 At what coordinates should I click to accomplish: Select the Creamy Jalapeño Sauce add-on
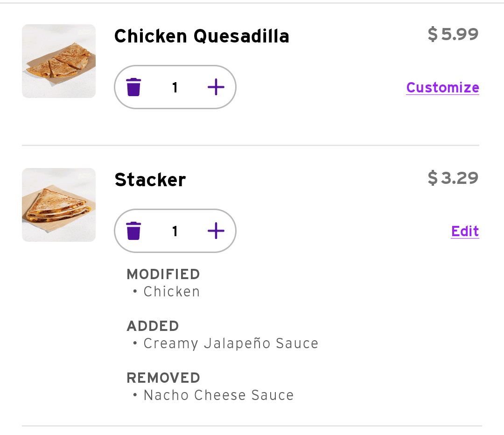click(x=231, y=344)
